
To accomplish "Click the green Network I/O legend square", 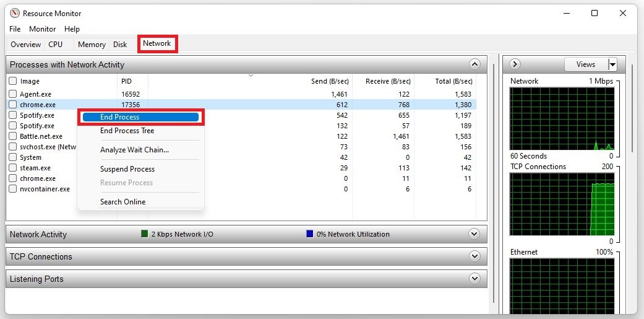I will click(144, 234).
